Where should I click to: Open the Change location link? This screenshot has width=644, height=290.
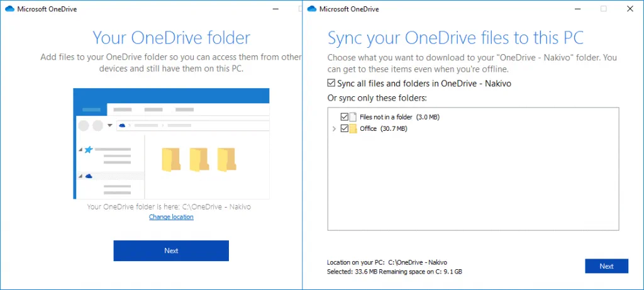[x=171, y=217]
